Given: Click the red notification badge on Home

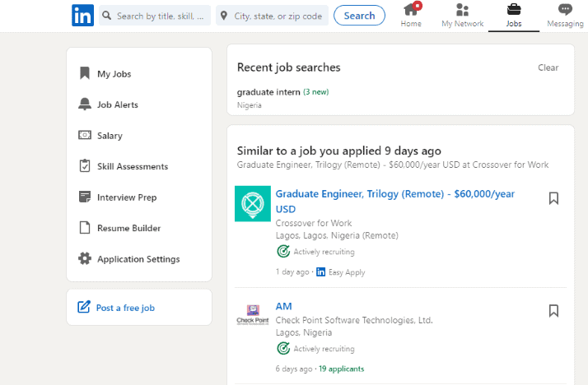Looking at the screenshot, I should [418, 5].
